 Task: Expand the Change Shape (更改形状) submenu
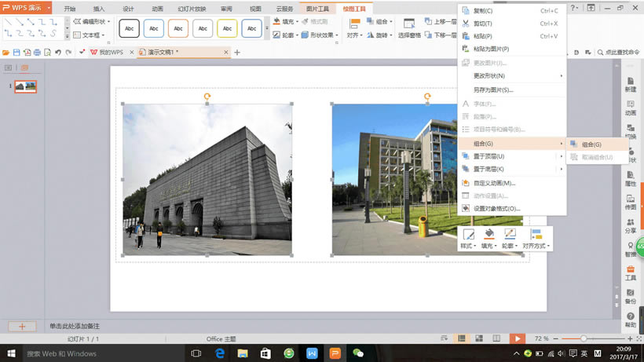512,76
